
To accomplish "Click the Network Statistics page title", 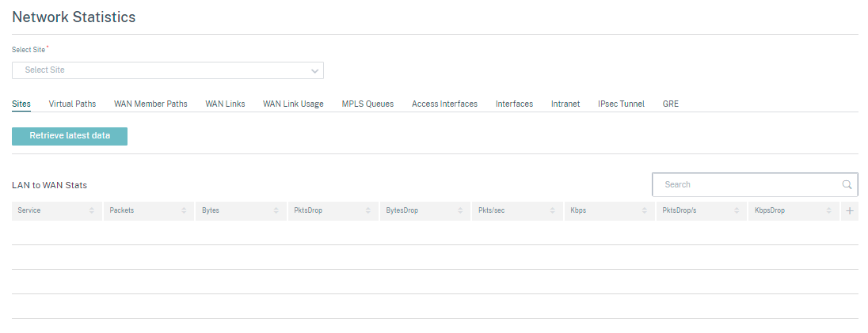I will pos(74,17).
